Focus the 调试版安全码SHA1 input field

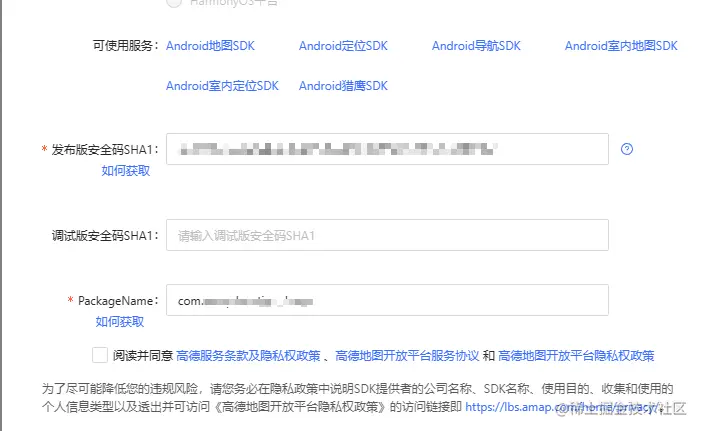coord(387,235)
